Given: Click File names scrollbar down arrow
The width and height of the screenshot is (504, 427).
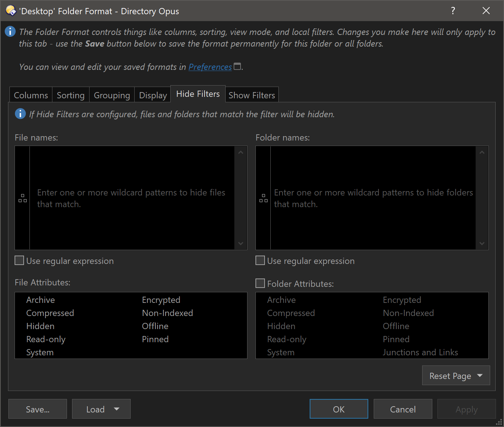Looking at the screenshot, I should [241, 243].
